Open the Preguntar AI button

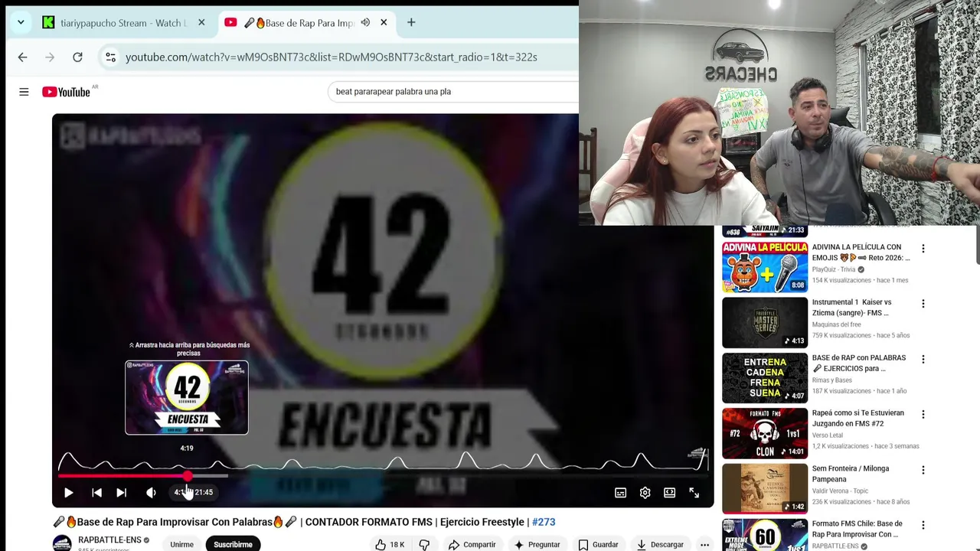point(537,544)
